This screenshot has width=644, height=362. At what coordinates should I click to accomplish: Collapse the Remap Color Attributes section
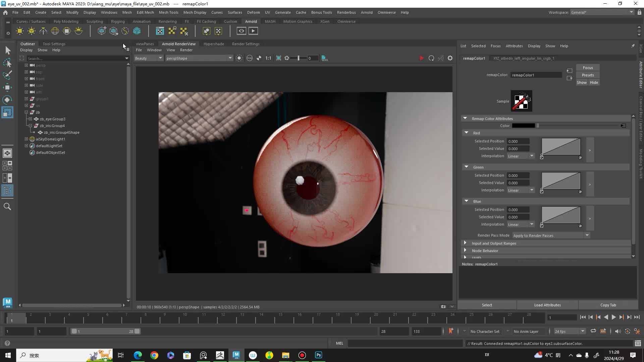[465, 118]
